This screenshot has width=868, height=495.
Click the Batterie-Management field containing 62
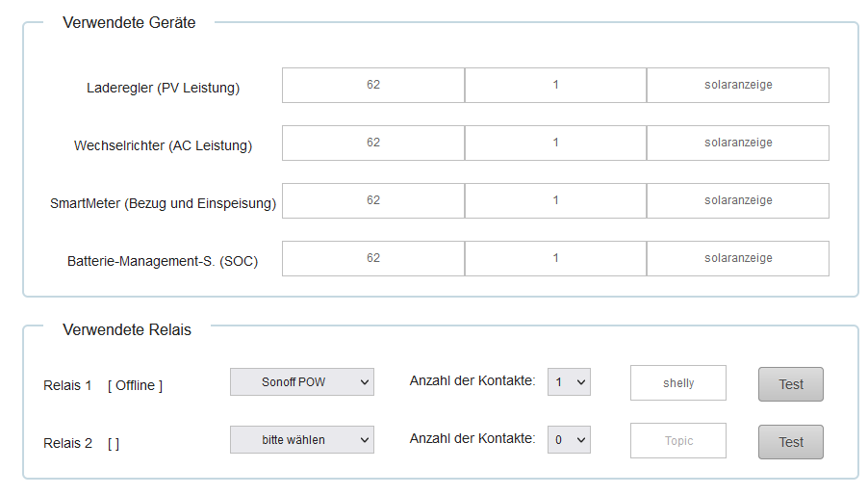pyautogui.click(x=373, y=258)
